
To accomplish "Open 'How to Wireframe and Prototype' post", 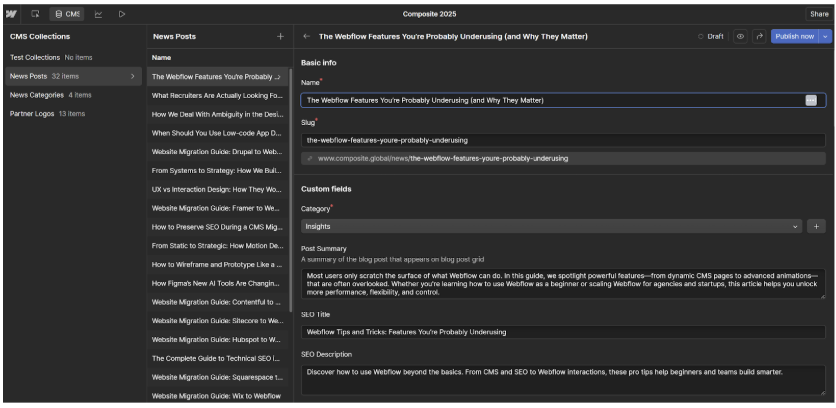I will click(x=218, y=265).
